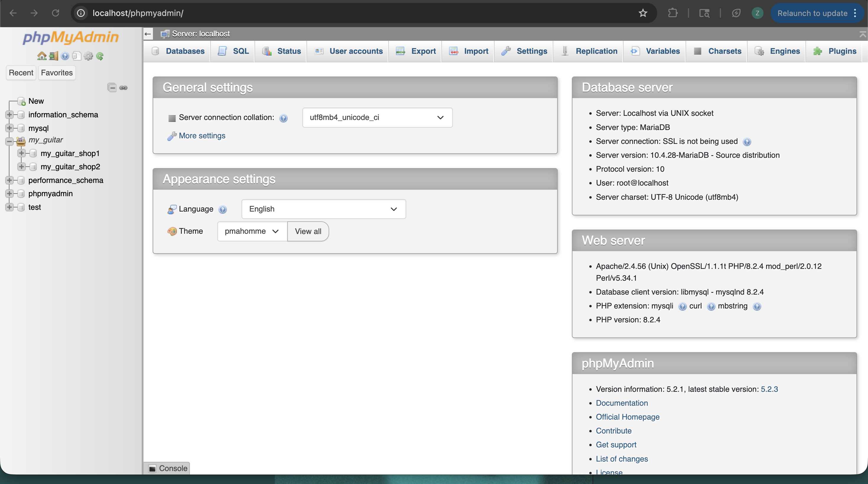This screenshot has width=868, height=484.
Task: Open Theme dropdown showing pmahomme
Action: [252, 231]
